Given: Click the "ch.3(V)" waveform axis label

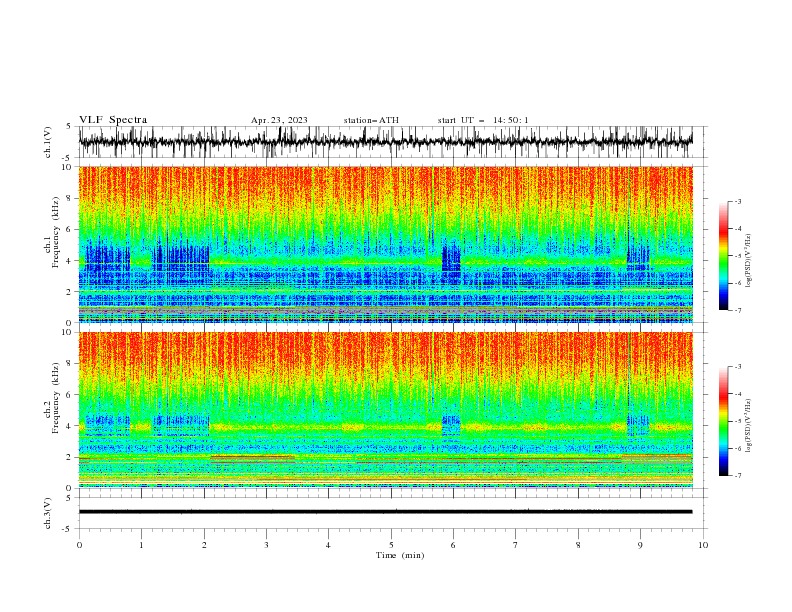Looking at the screenshot, I should (48, 513).
